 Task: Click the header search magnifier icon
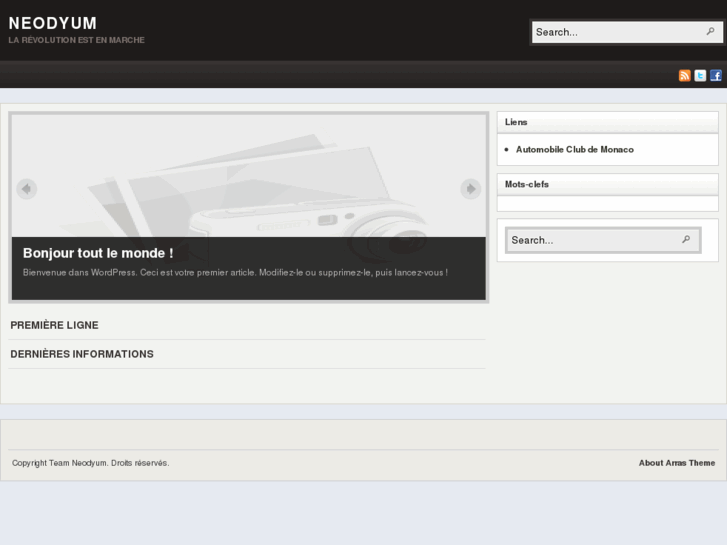click(710, 32)
